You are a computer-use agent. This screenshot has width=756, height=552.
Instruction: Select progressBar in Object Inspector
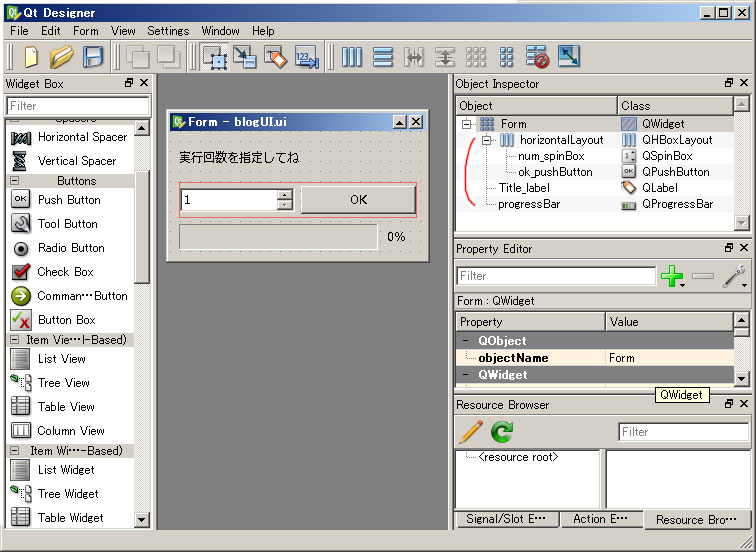529,204
